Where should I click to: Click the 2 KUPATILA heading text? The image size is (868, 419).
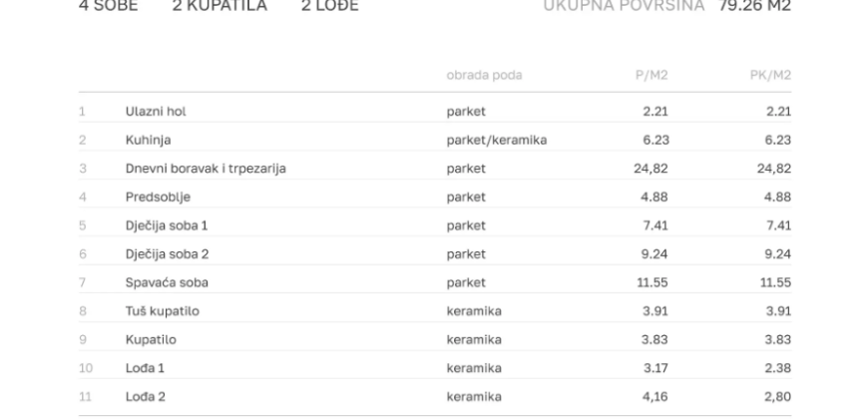coord(219,6)
